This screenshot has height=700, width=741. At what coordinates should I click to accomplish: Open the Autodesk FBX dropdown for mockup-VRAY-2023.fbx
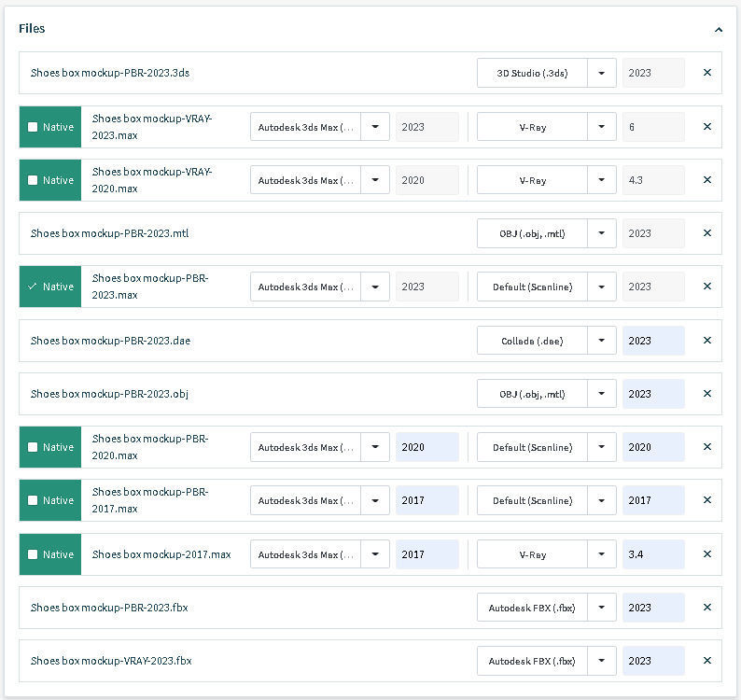tap(602, 661)
